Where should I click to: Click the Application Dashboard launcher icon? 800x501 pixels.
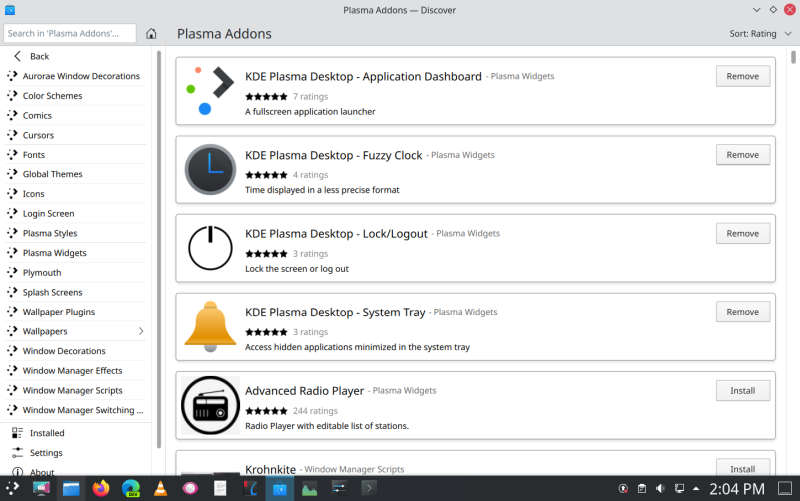(x=210, y=90)
